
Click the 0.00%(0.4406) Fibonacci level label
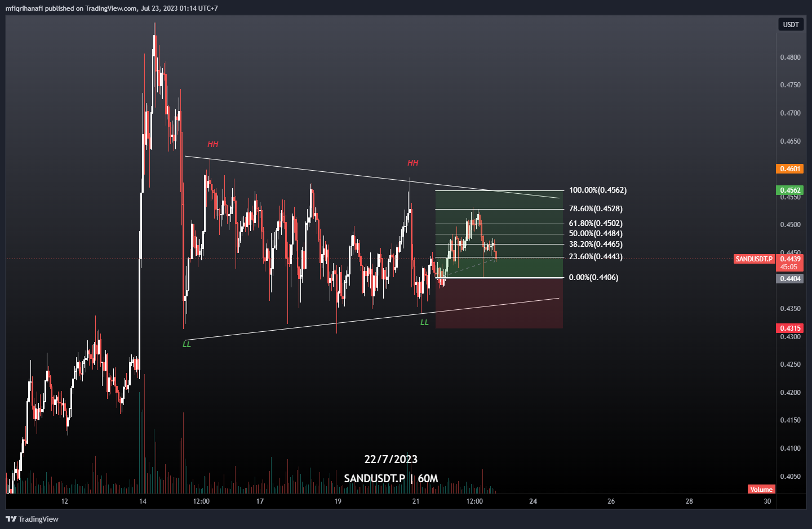click(593, 278)
